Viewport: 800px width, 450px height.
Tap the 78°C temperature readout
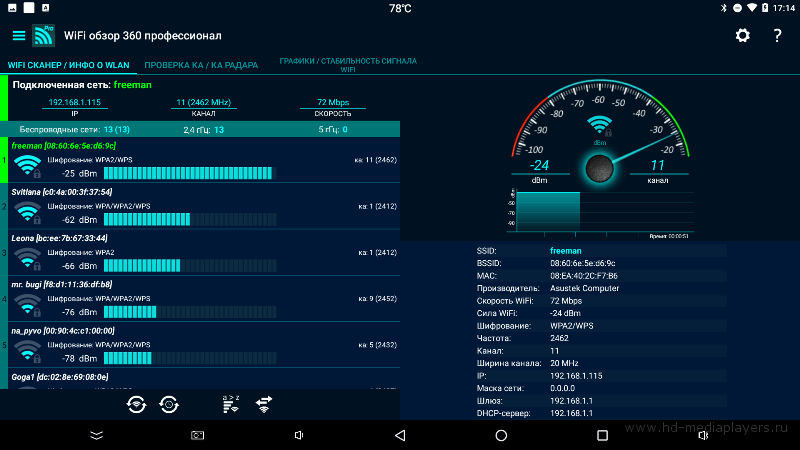[x=400, y=9]
